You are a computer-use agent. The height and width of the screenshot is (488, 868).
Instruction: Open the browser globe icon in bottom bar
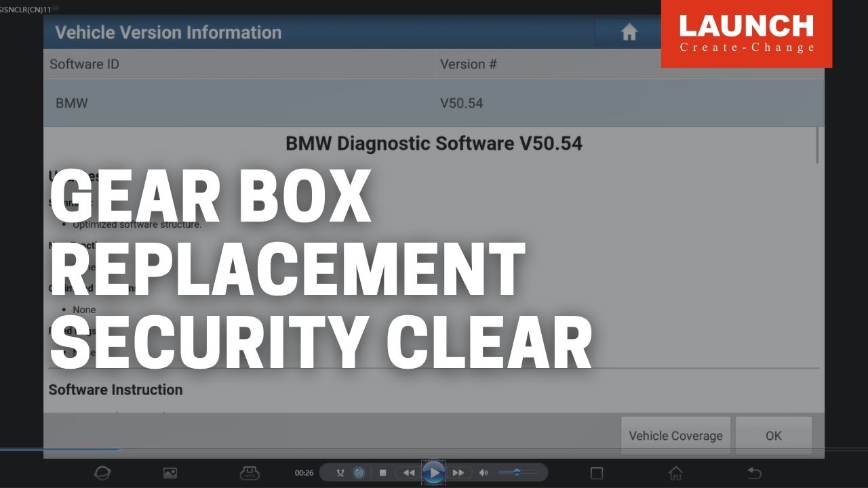102,473
